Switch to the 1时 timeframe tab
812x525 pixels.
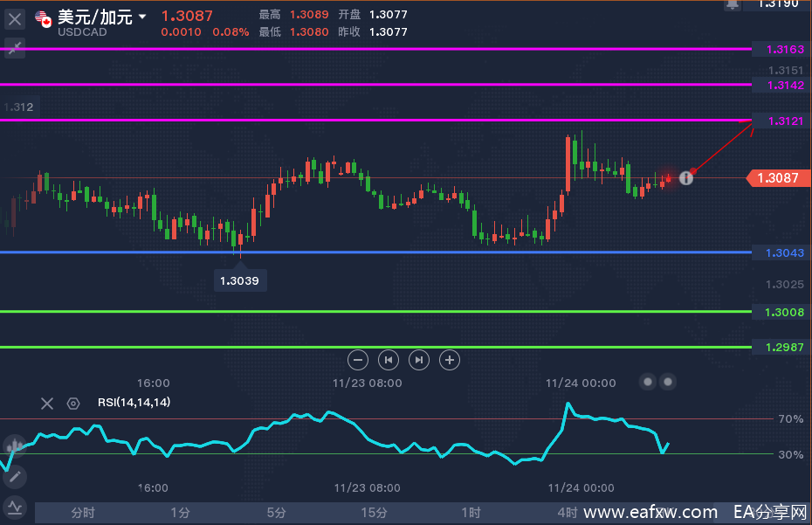pos(470,513)
